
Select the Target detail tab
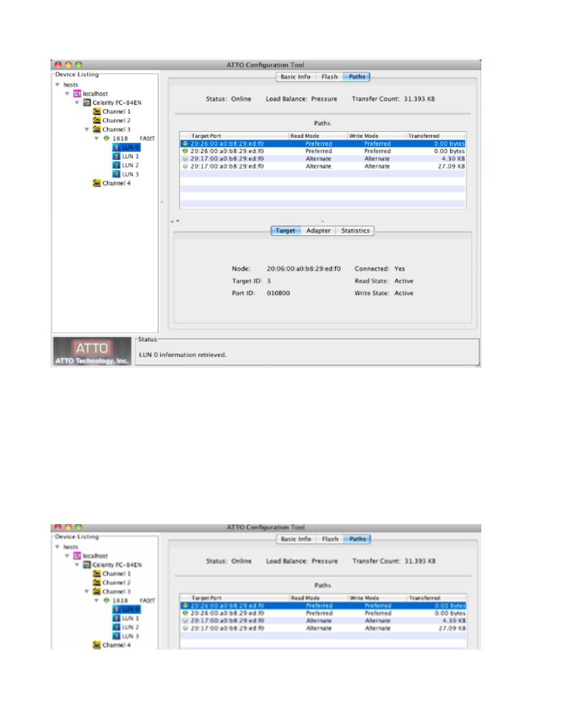click(x=286, y=230)
